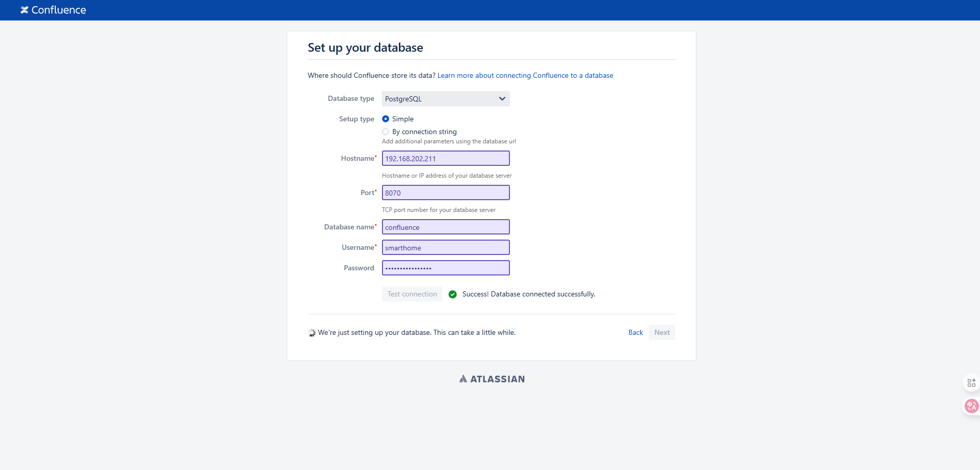Go Back to the previous setup step

[x=635, y=332]
